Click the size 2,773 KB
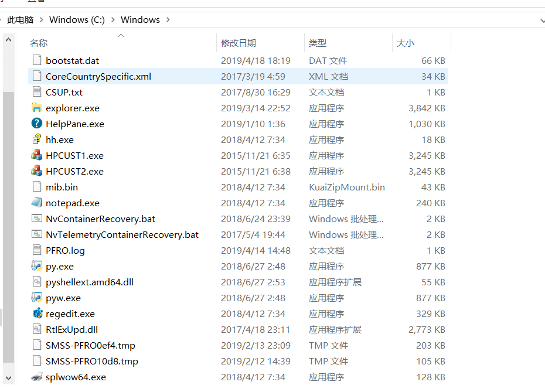This screenshot has width=545, height=392. pyautogui.click(x=427, y=329)
